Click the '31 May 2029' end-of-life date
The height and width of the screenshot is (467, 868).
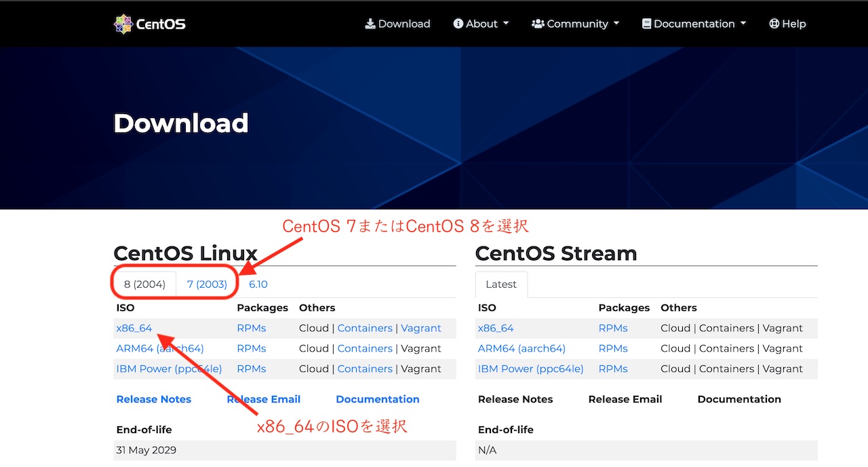(146, 450)
